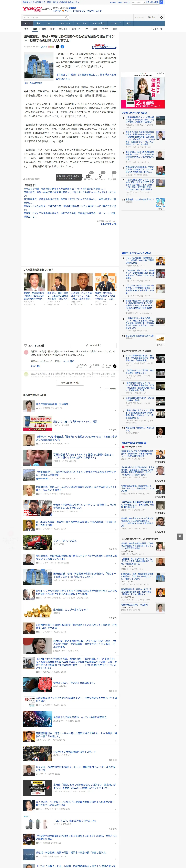Select the 速報 tab in the navigation bar
The image size is (186, 868).
point(38,23)
